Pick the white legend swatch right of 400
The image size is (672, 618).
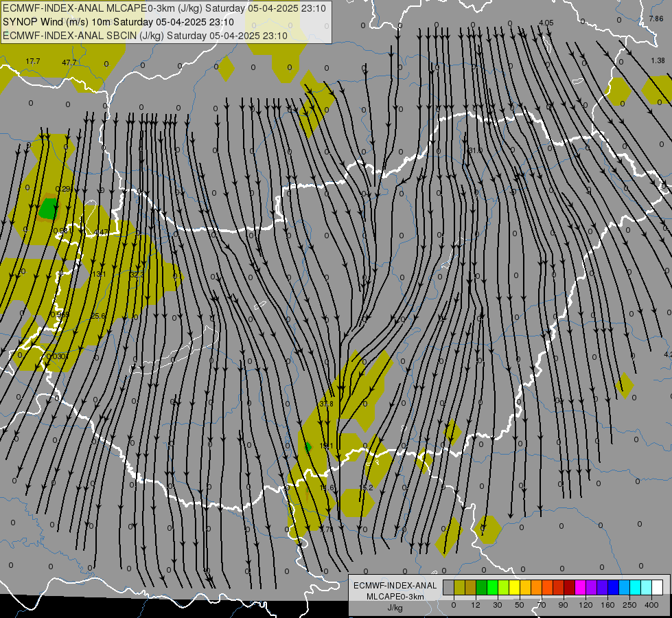pyautogui.click(x=658, y=588)
